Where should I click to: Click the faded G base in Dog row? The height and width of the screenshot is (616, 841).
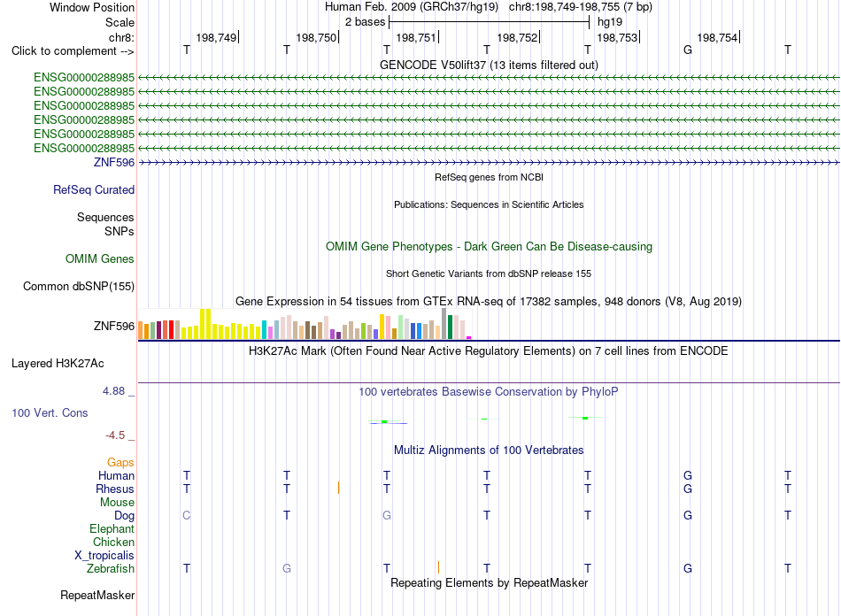coord(387,515)
